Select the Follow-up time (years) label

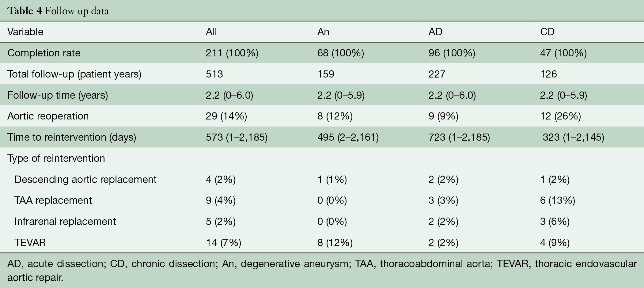[x=58, y=95]
